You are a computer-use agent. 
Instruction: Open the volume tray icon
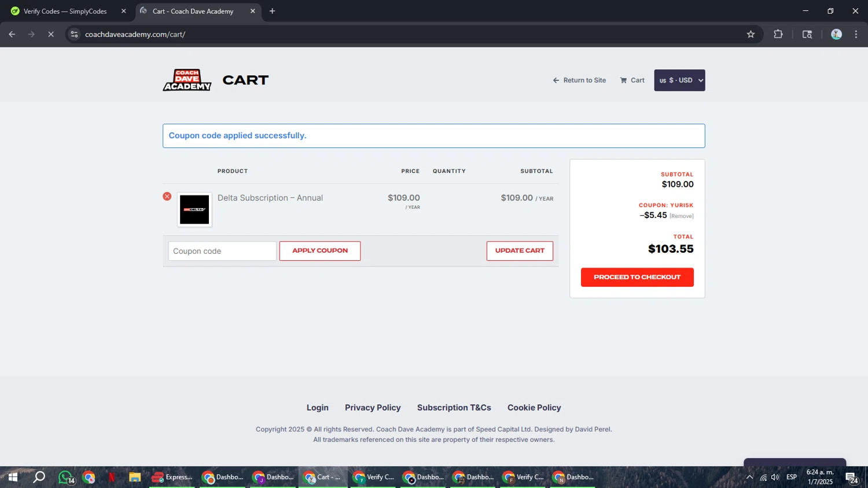775,478
